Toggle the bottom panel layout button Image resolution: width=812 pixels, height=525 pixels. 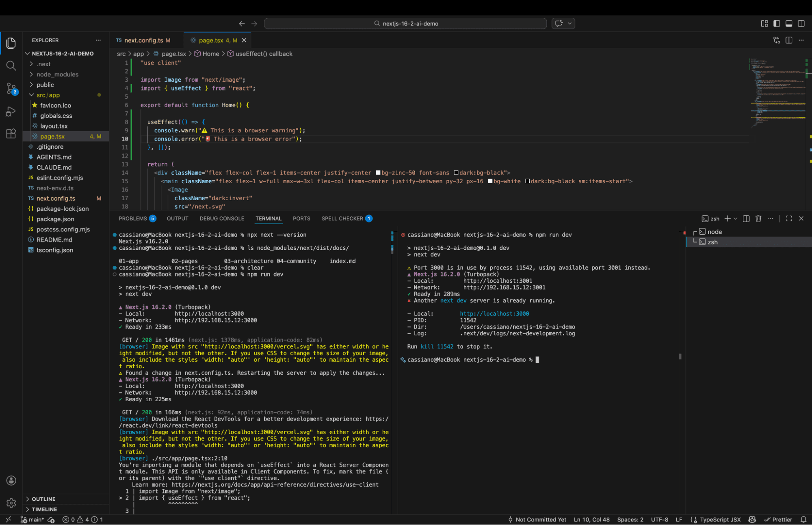click(x=788, y=24)
